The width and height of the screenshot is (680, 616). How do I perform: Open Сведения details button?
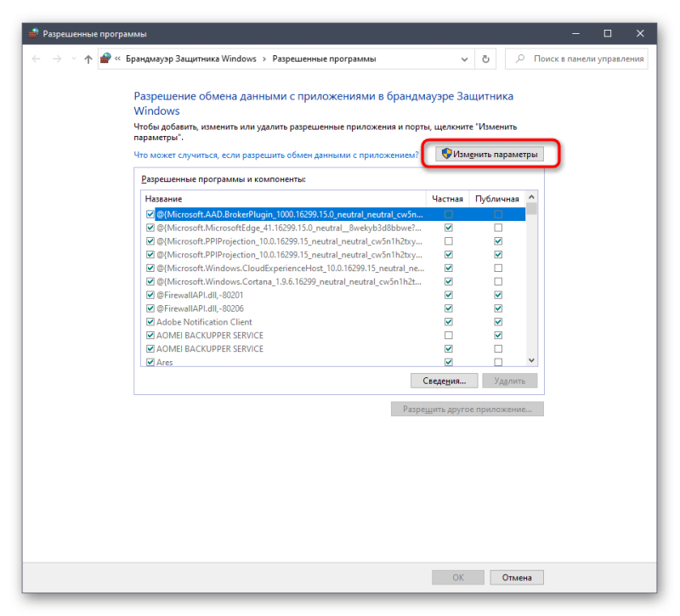tap(444, 381)
